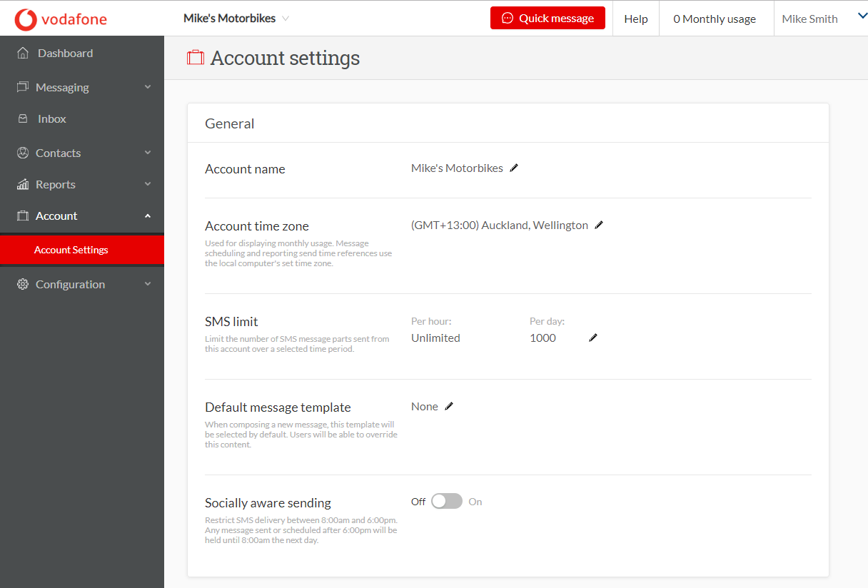The image size is (868, 588).
Task: Click the 'On' label beside the toggle
Action: 475,502
